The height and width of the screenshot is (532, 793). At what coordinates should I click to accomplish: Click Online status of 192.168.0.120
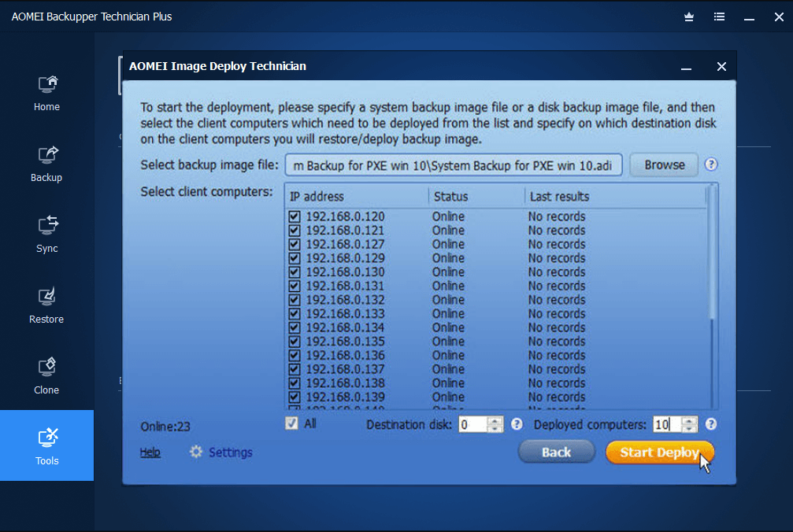pos(448,216)
